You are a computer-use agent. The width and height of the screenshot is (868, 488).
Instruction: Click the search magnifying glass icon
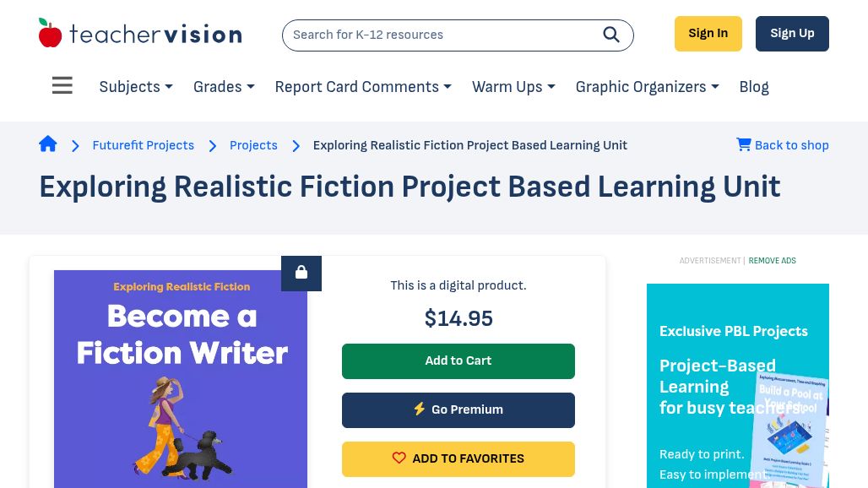pyautogui.click(x=611, y=35)
